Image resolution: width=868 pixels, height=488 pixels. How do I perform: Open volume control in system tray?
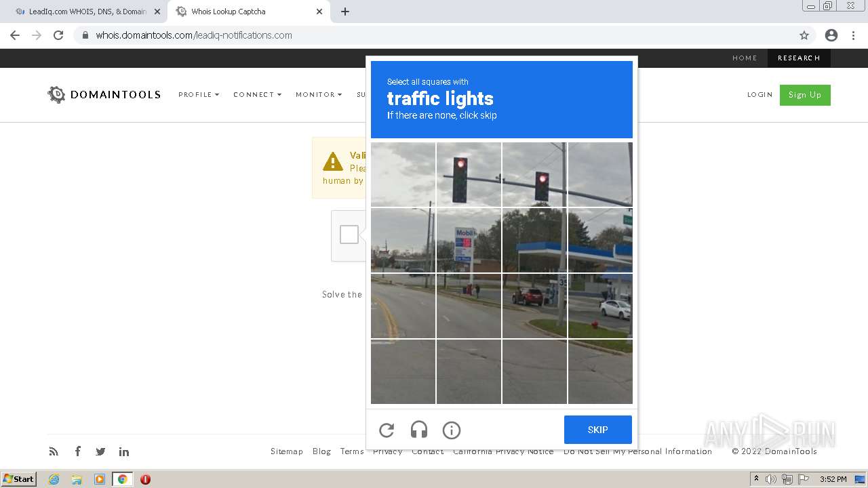pyautogui.click(x=771, y=479)
